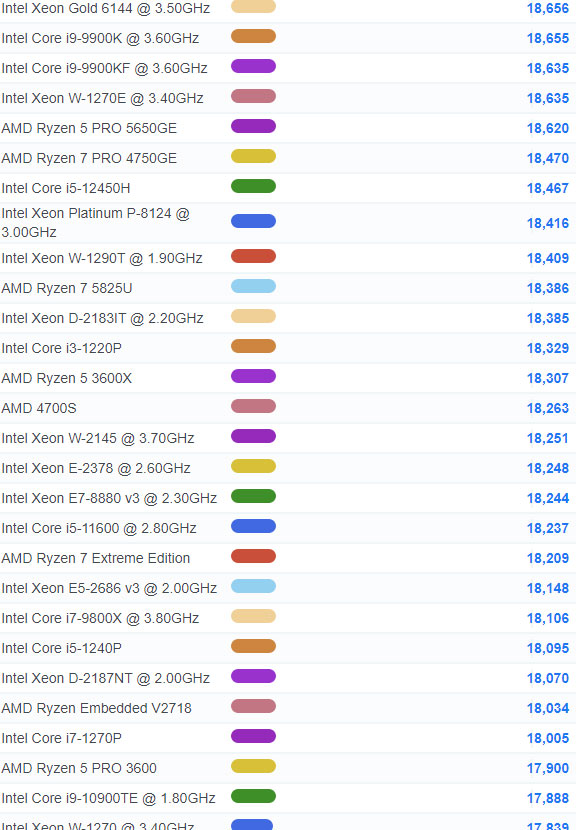
Task: Select Intel Xeon E7-8880 v3 @ 2.30GHz name
Action: 109,498
